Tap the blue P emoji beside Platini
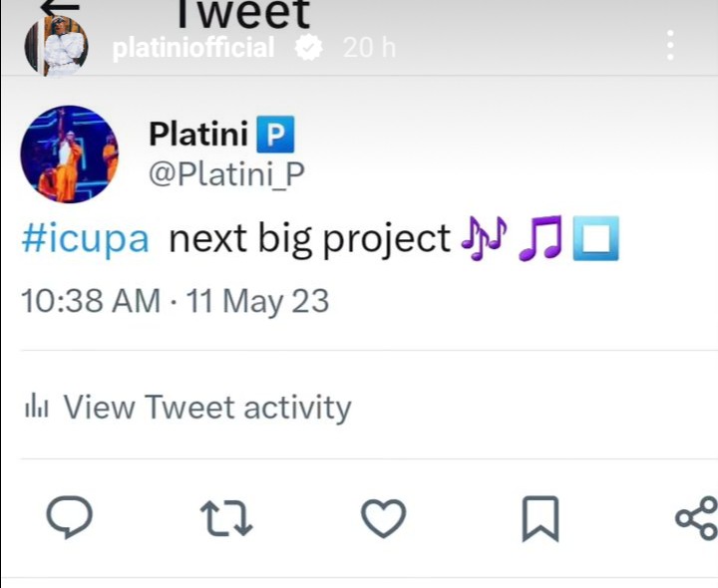This screenshot has width=718, height=588. click(x=275, y=134)
